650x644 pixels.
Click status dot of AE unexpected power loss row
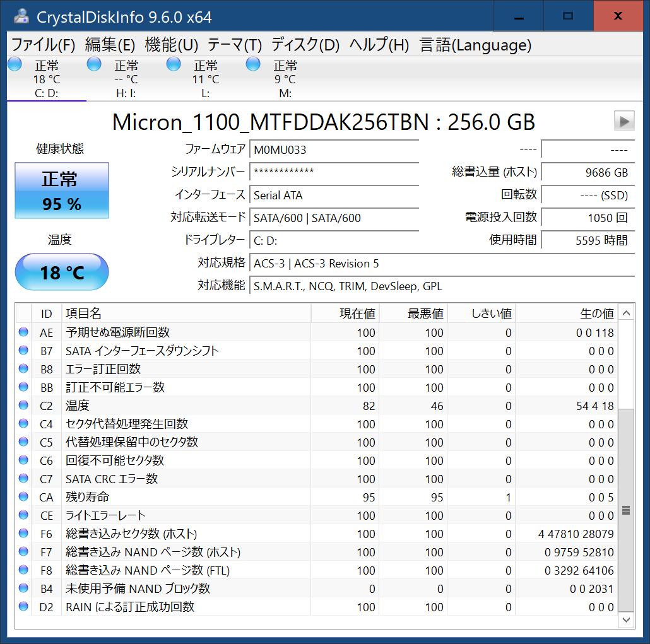pos(23,332)
